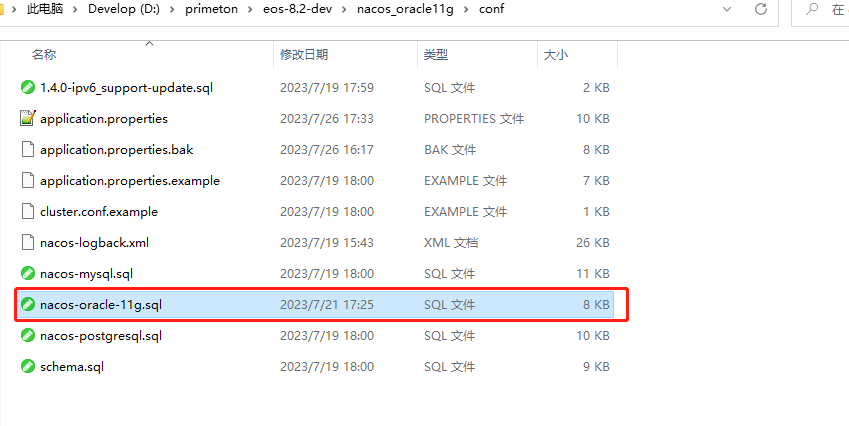This screenshot has width=849, height=426.
Task: Click the nacos-postgresql.sql file icon
Action: tap(28, 336)
